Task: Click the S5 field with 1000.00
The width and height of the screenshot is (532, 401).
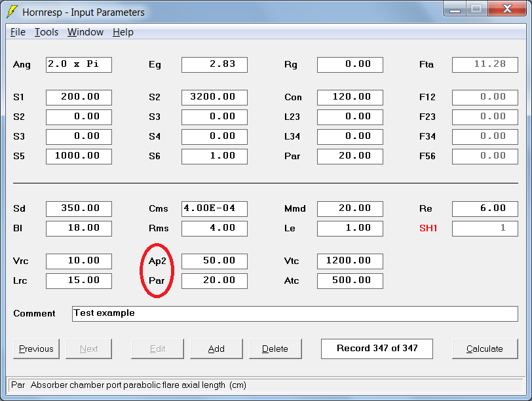Action: pyautogui.click(x=79, y=157)
